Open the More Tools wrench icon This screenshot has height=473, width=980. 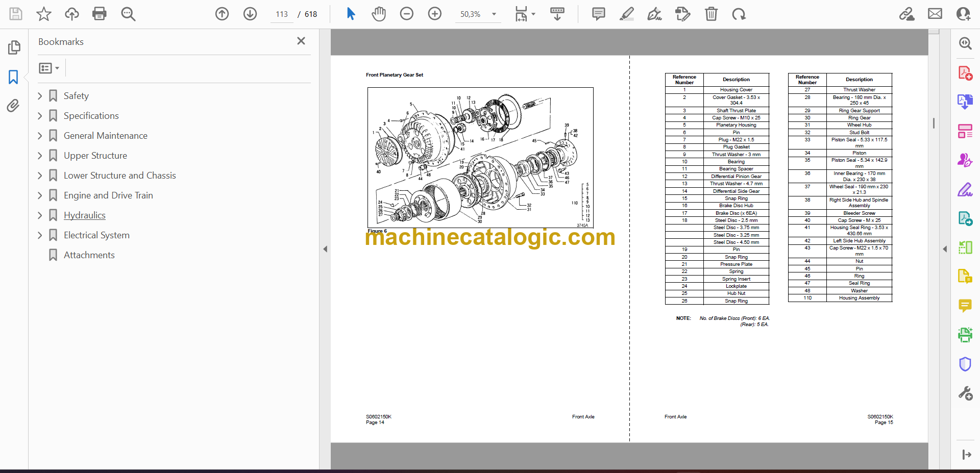(965, 393)
